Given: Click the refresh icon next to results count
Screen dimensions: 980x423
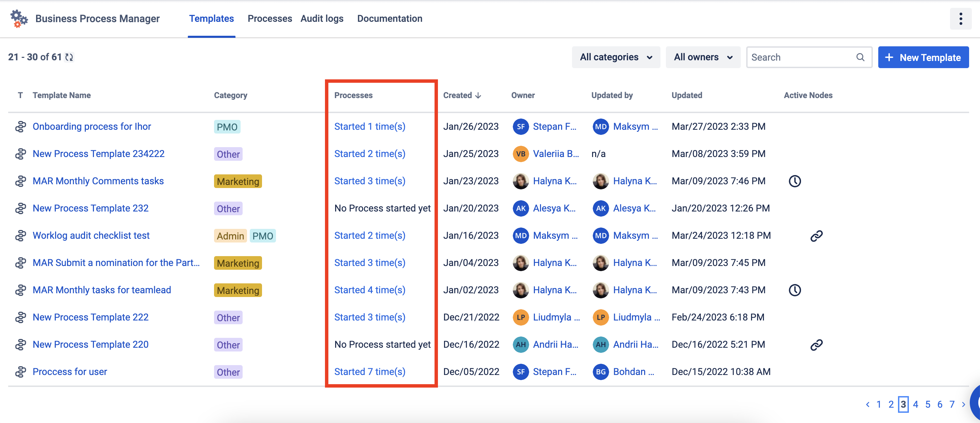Looking at the screenshot, I should [x=69, y=57].
